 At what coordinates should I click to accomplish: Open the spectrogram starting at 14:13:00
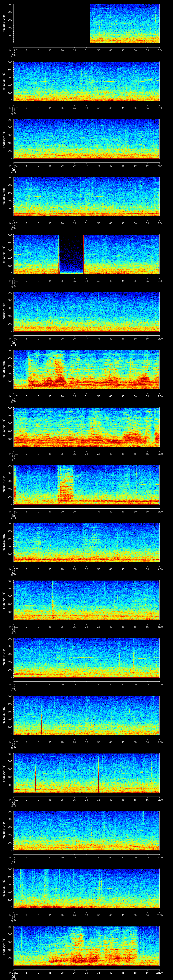pos(87,543)
